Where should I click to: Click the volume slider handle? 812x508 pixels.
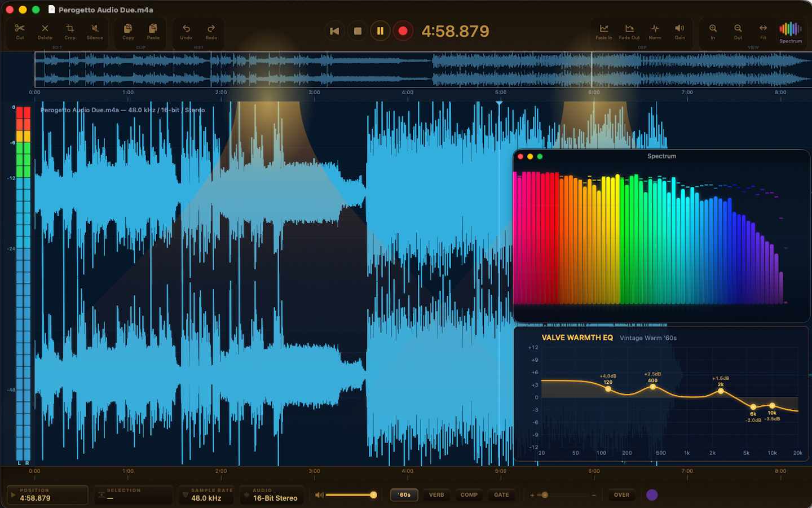(373, 495)
